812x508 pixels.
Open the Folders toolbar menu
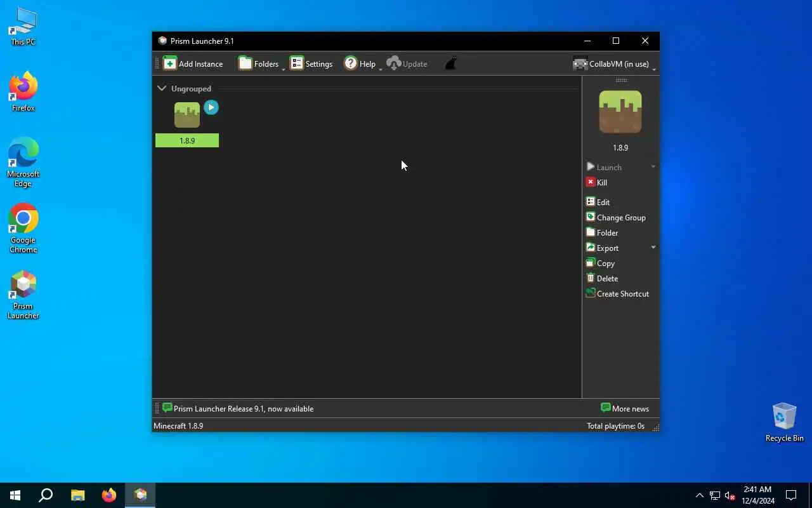pyautogui.click(x=261, y=63)
